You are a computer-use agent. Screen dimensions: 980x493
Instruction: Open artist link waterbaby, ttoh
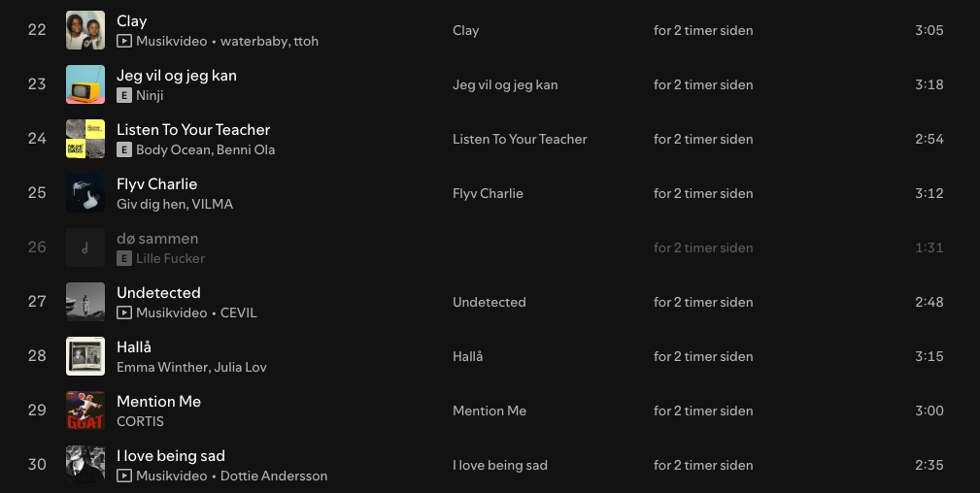(x=269, y=41)
